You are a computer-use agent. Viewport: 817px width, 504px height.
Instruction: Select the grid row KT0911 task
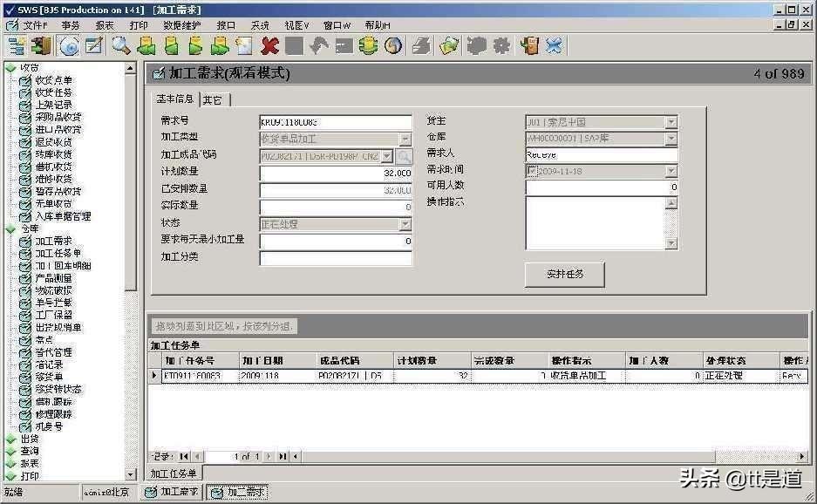485,376
